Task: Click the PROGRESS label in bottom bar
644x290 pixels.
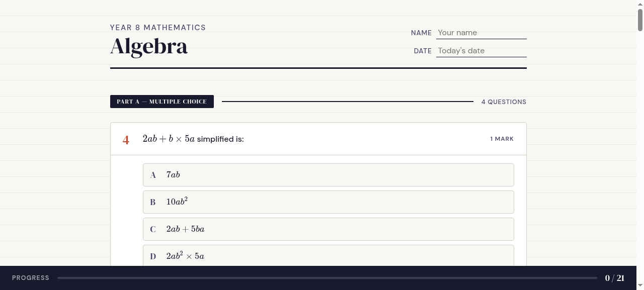Action: 31,278
